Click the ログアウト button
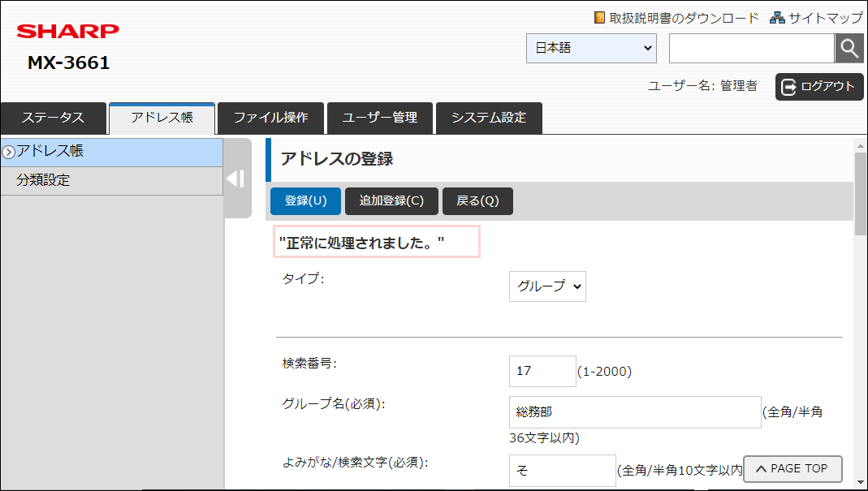Image resolution: width=868 pixels, height=491 pixels. 819,87
